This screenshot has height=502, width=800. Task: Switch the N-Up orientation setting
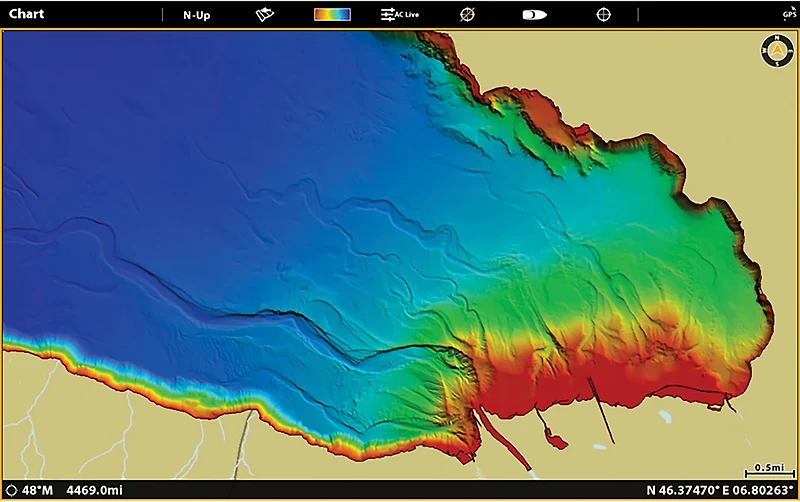click(x=196, y=15)
